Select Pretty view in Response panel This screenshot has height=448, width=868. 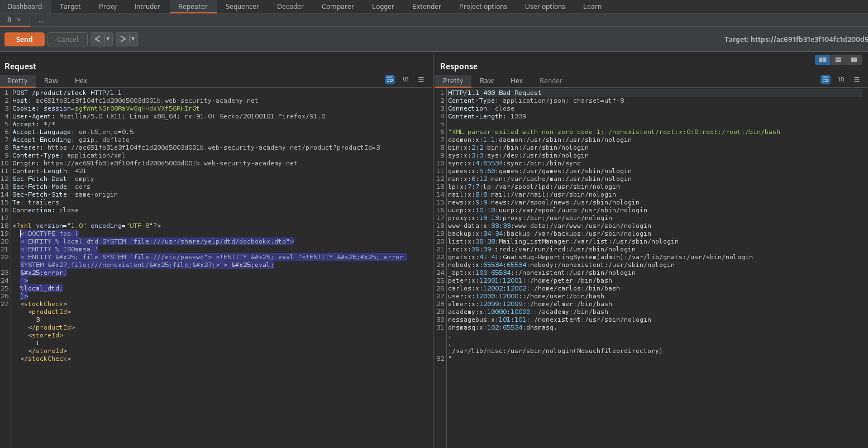pyautogui.click(x=453, y=80)
